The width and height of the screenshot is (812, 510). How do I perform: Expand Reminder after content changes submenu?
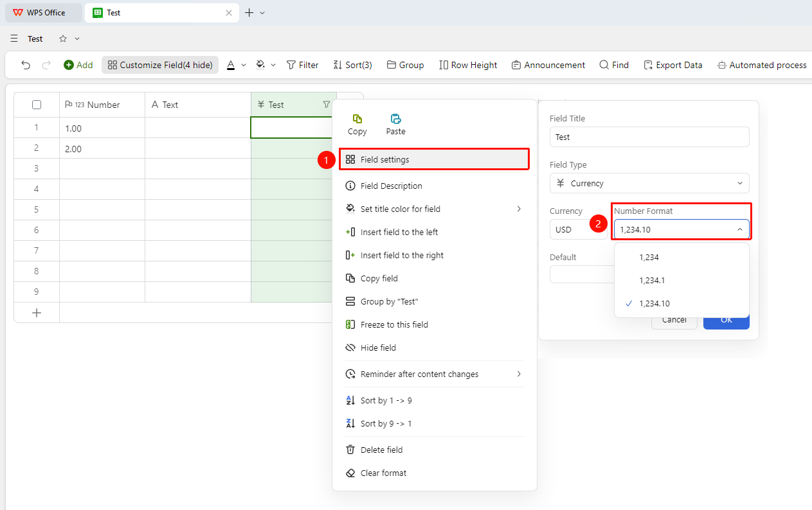click(519, 374)
